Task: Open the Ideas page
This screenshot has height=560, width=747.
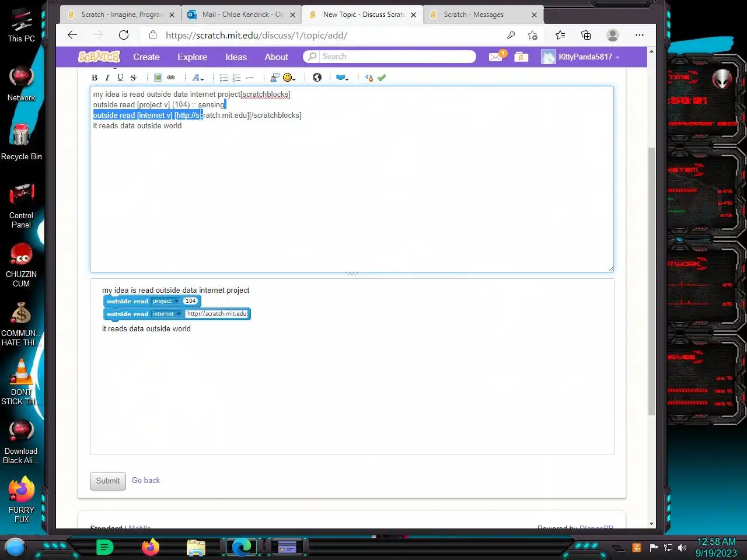Action: (236, 57)
